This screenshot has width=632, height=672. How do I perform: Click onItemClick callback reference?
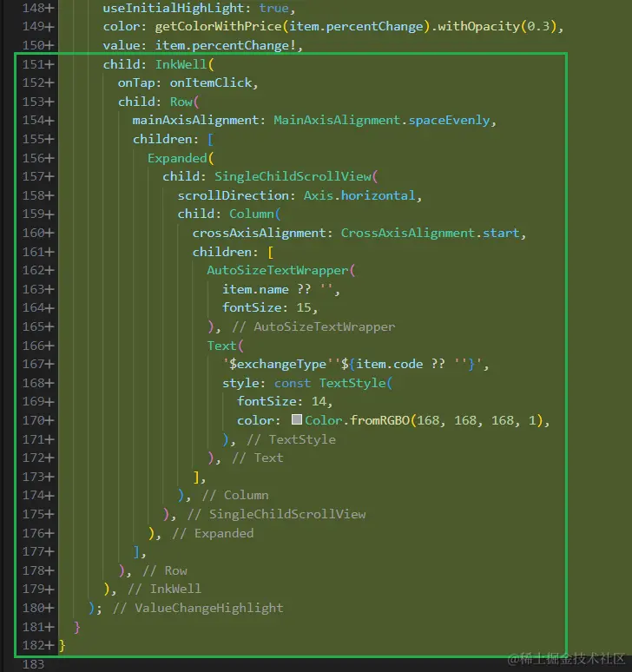211,82
